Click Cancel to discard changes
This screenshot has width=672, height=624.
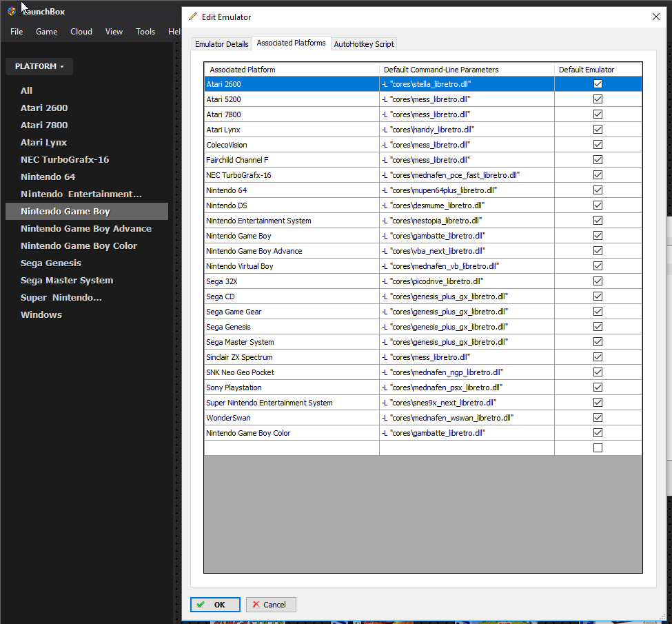pyautogui.click(x=271, y=605)
